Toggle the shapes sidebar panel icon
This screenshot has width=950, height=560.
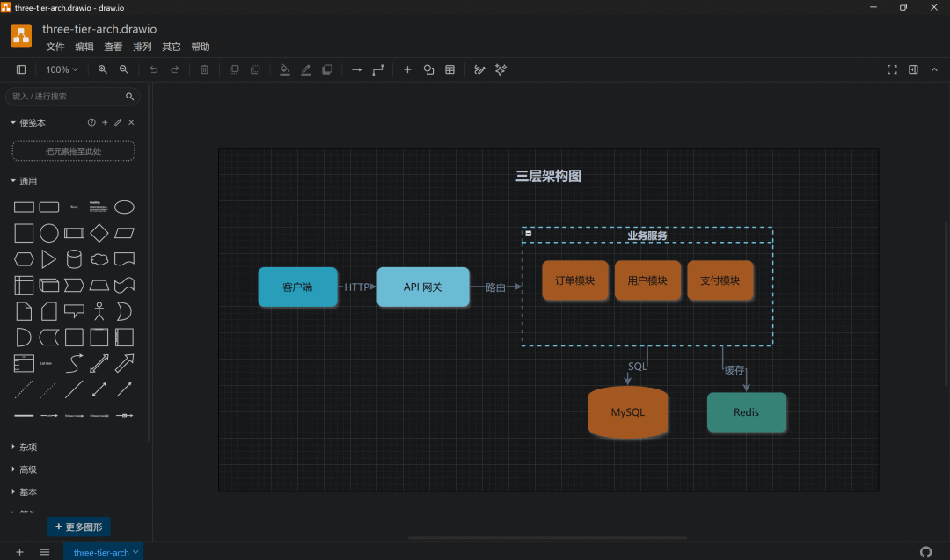[x=21, y=69]
